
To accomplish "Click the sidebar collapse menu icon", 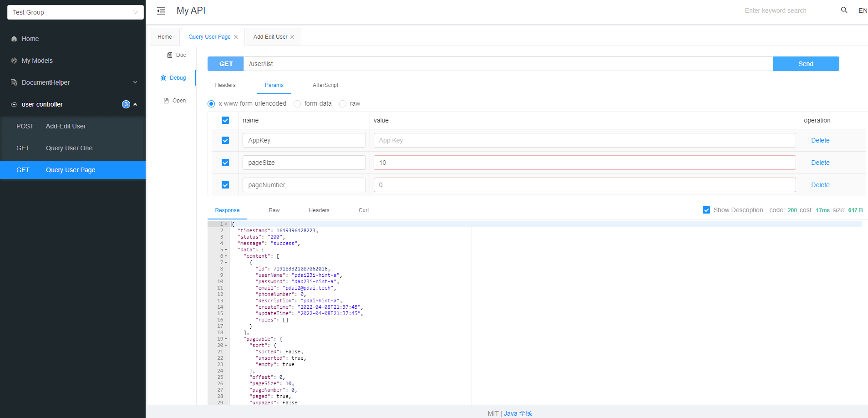I will pos(161,11).
